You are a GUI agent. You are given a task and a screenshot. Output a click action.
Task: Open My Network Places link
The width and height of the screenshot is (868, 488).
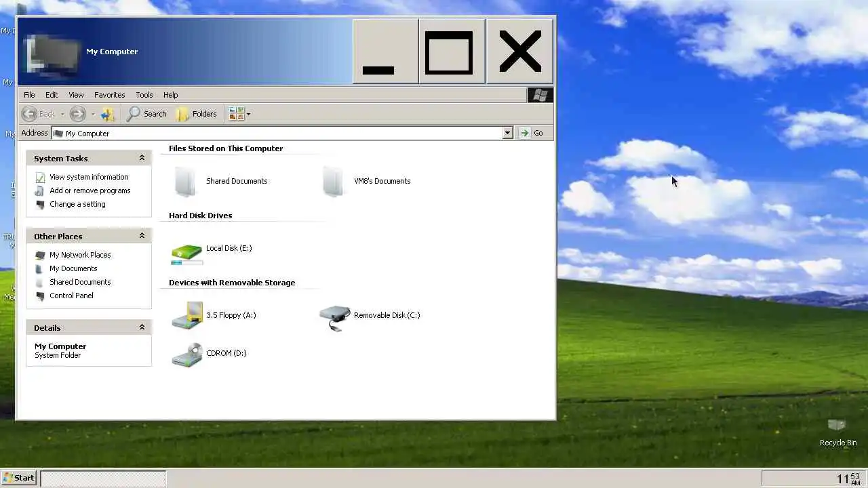pyautogui.click(x=80, y=255)
